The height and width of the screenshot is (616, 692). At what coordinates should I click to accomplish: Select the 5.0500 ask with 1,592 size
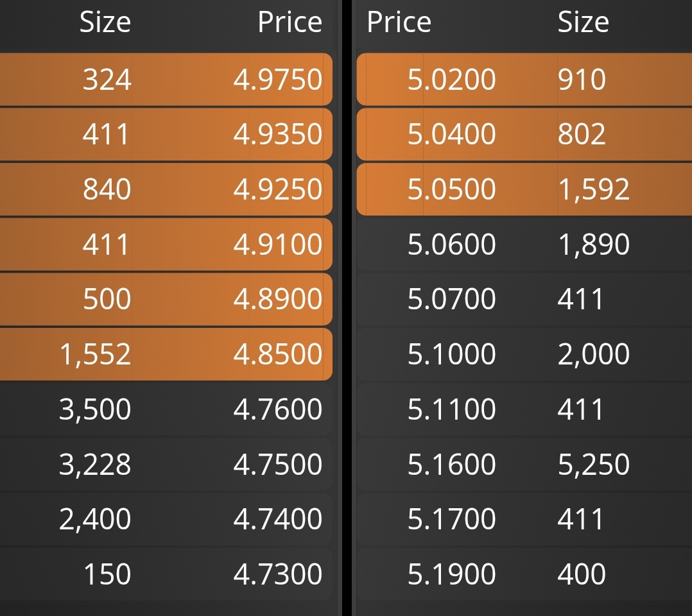524,189
